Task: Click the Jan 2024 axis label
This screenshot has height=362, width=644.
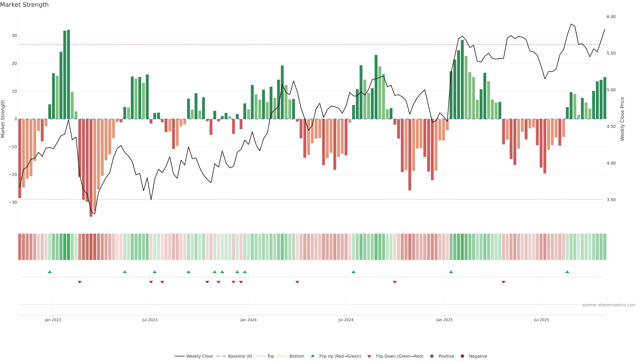Action: [x=248, y=320]
